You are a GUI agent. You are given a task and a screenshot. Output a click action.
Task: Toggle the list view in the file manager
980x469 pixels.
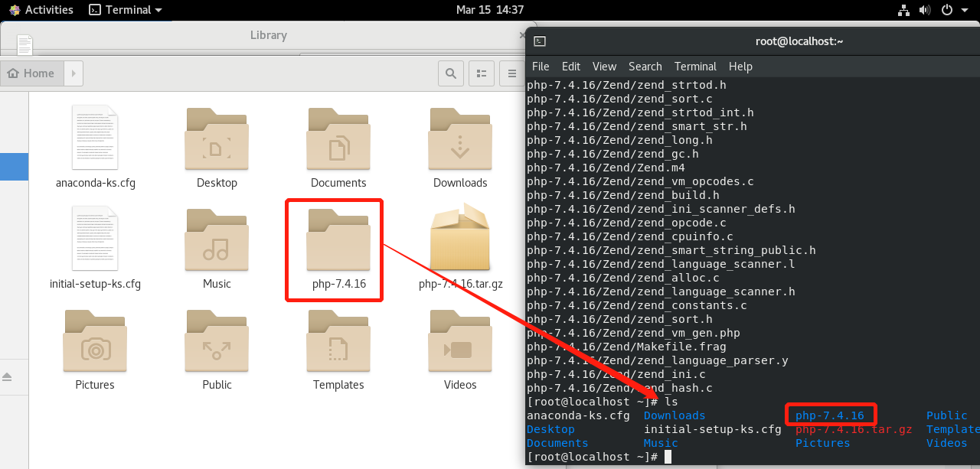[481, 73]
